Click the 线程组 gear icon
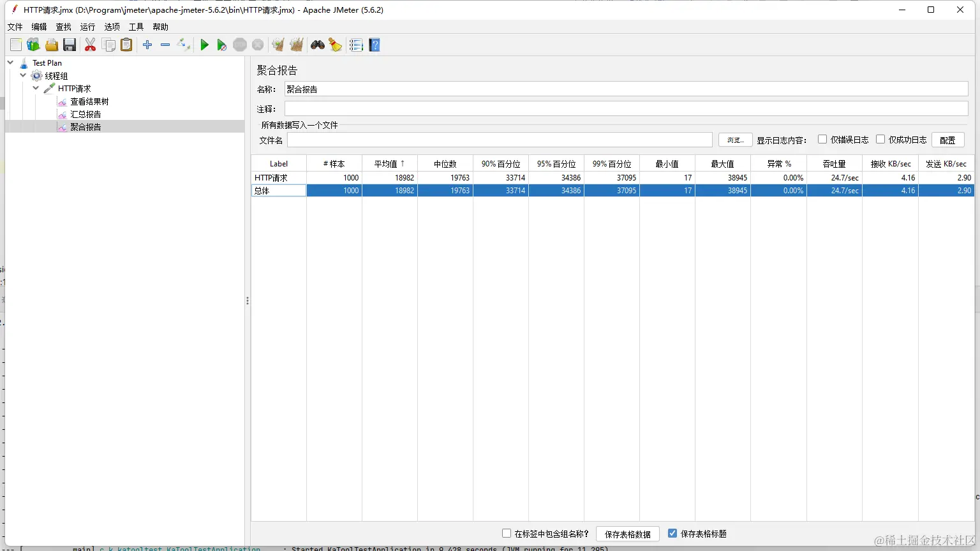The height and width of the screenshot is (551, 980). [36, 76]
